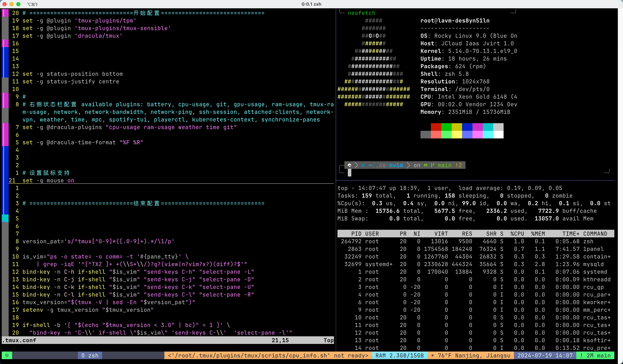
Task: Click the VIRT column header in top
Action: pyautogui.click(x=441, y=234)
